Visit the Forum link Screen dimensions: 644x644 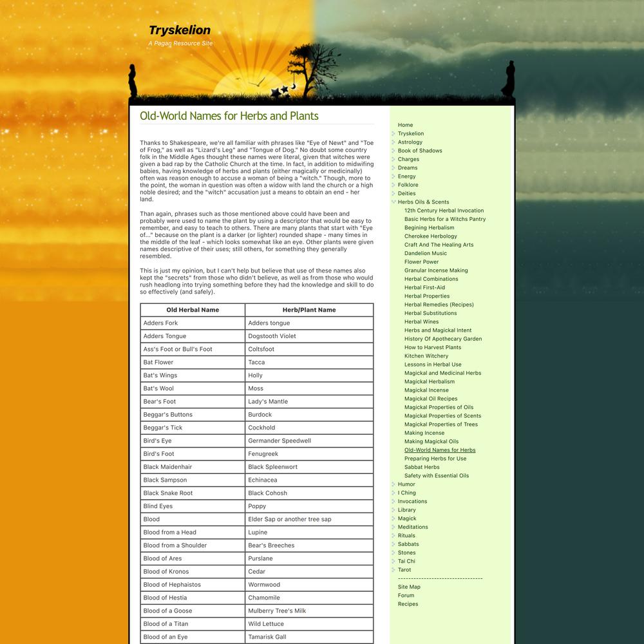tap(406, 596)
